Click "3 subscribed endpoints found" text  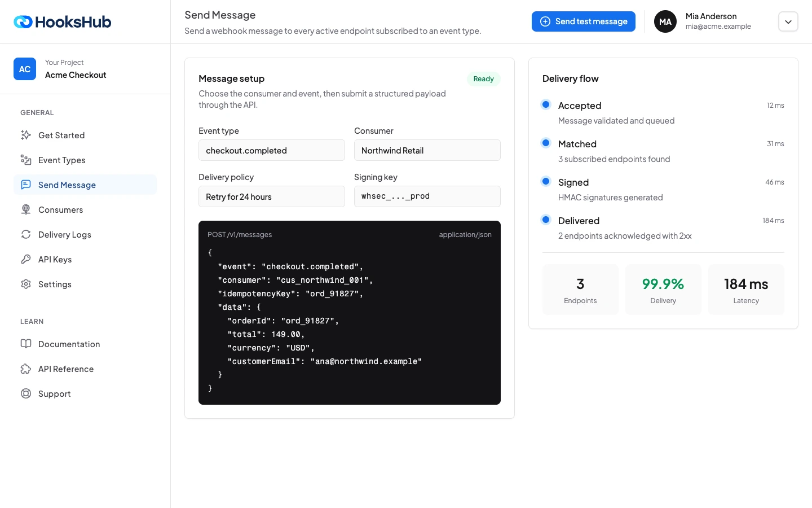tap(614, 159)
